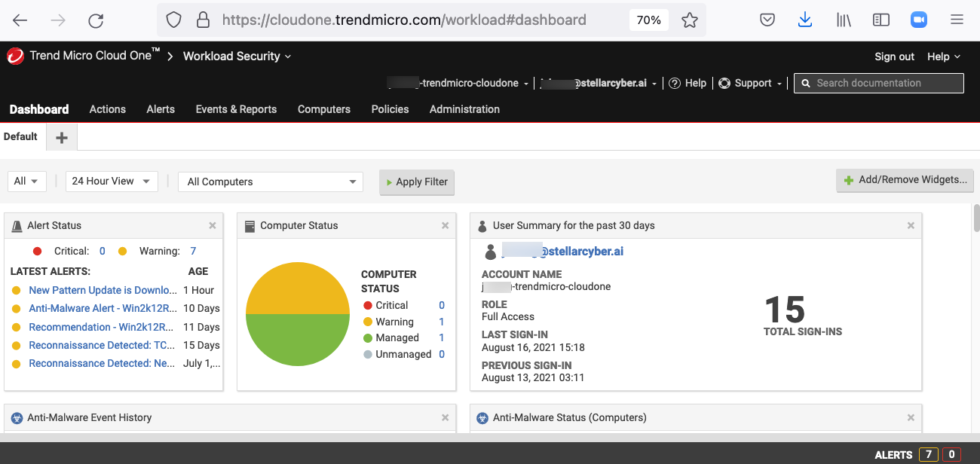Reload the page using the refresh icon
Image resolution: width=980 pixels, height=464 pixels.
pyautogui.click(x=96, y=20)
